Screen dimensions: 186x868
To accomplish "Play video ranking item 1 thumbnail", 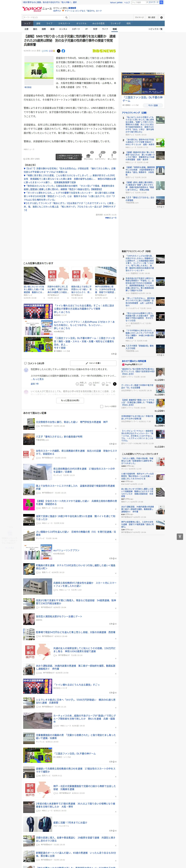I will point(160,259).
